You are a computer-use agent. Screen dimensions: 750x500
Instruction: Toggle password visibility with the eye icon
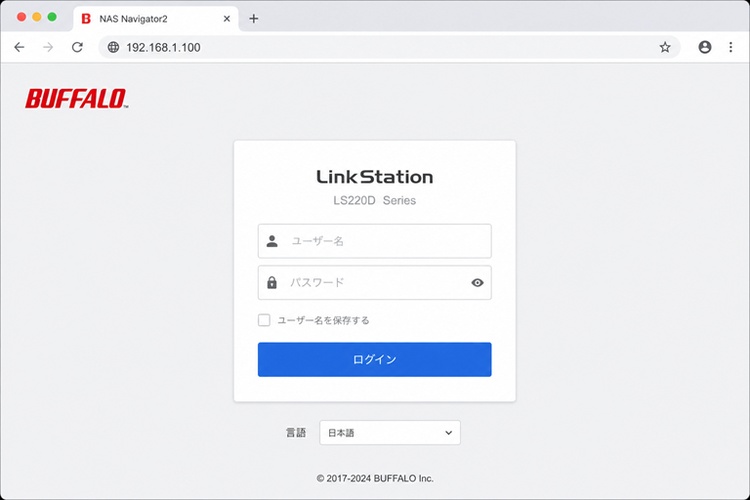coord(477,283)
